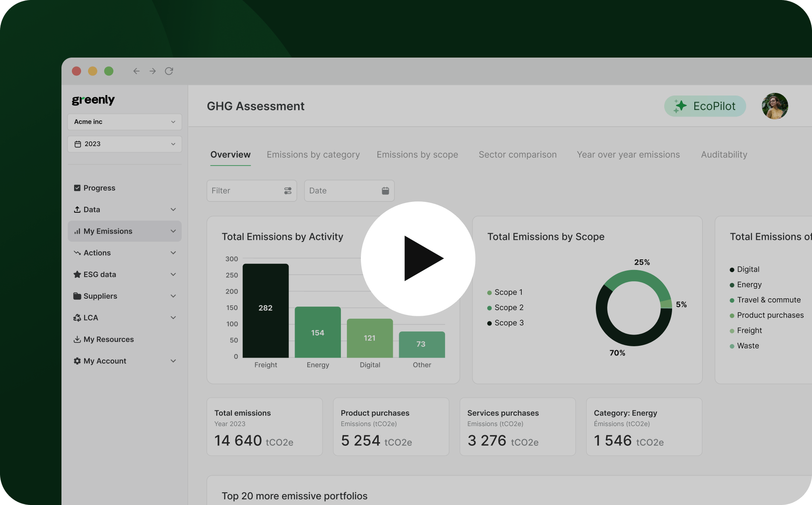Click the Digital bar showing 121
This screenshot has height=505, width=812.
pos(370,338)
